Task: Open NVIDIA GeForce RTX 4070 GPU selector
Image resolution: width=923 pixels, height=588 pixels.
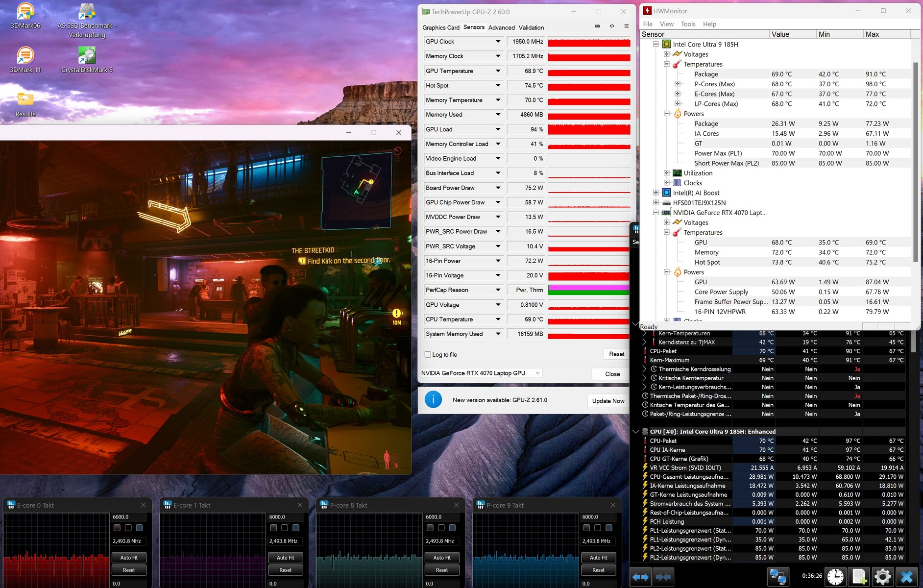Action: tap(481, 373)
